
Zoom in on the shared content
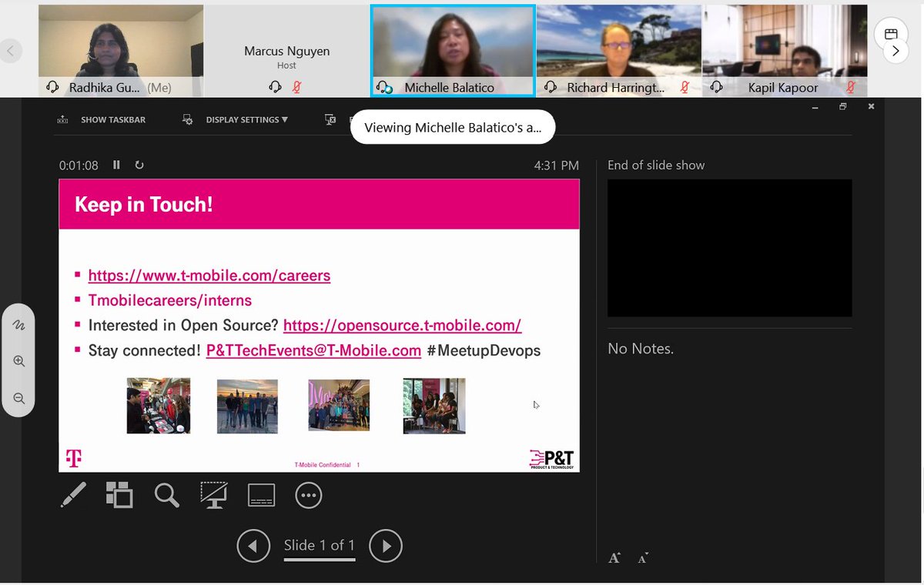[19, 361]
